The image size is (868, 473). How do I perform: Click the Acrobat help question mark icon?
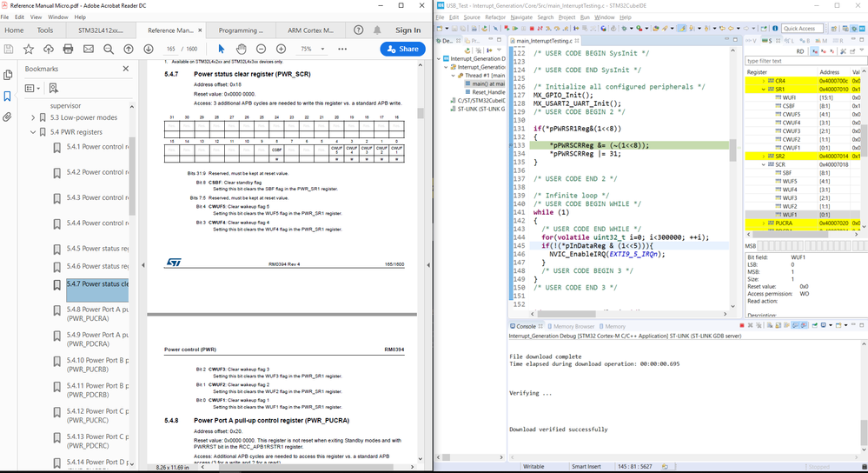click(359, 30)
